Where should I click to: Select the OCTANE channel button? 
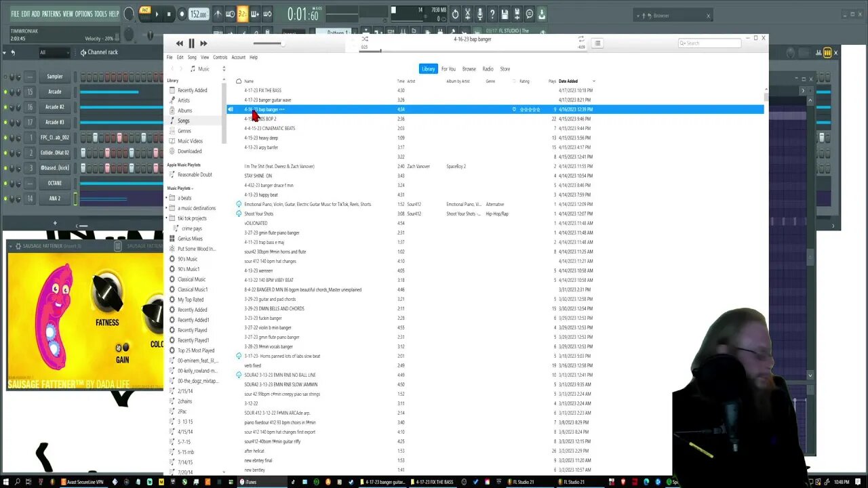coord(55,183)
